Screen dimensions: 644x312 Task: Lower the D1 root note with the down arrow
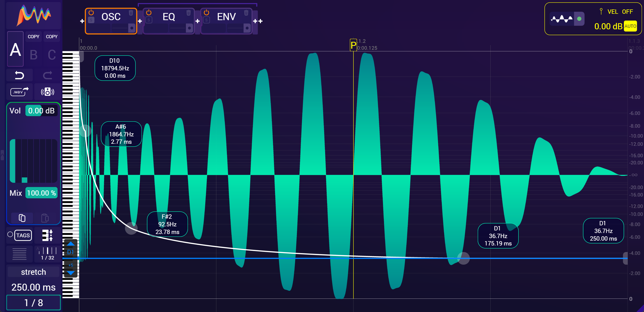pos(71,273)
